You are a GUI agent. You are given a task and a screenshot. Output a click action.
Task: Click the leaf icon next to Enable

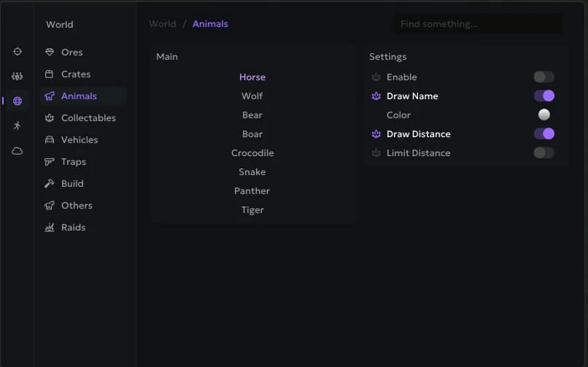[x=376, y=77]
